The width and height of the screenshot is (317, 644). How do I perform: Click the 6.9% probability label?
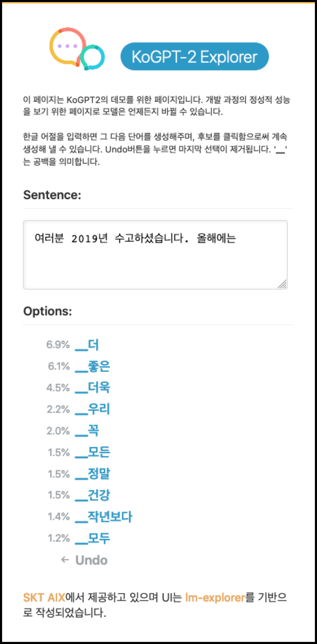[x=58, y=345]
